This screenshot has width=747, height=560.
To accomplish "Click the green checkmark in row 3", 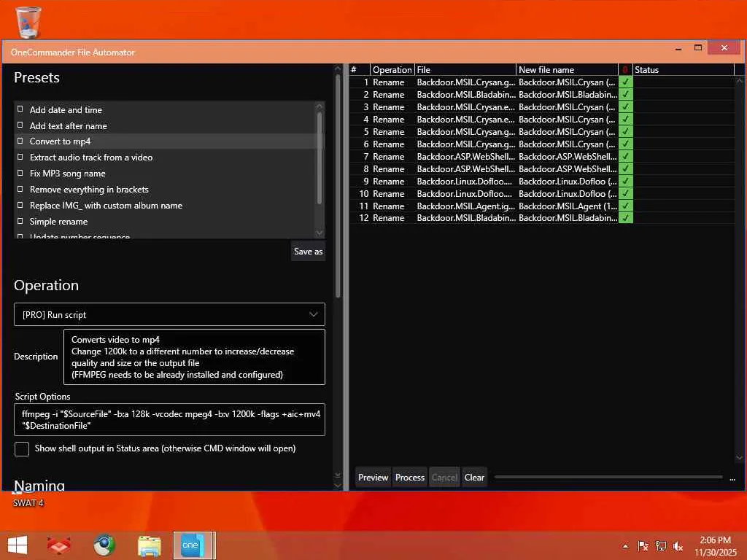I will coord(625,106).
